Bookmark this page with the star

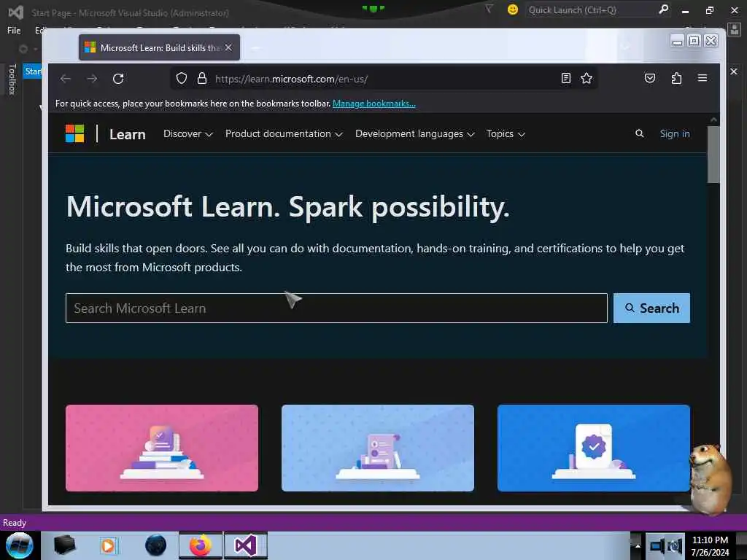[587, 78]
